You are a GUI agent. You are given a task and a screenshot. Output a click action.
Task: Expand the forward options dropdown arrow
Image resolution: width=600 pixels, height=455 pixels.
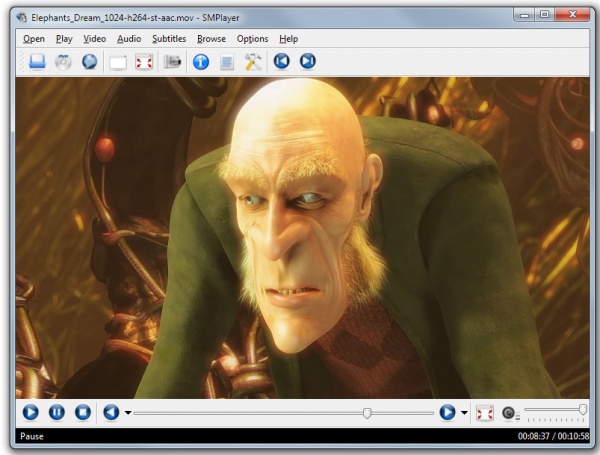click(x=464, y=413)
